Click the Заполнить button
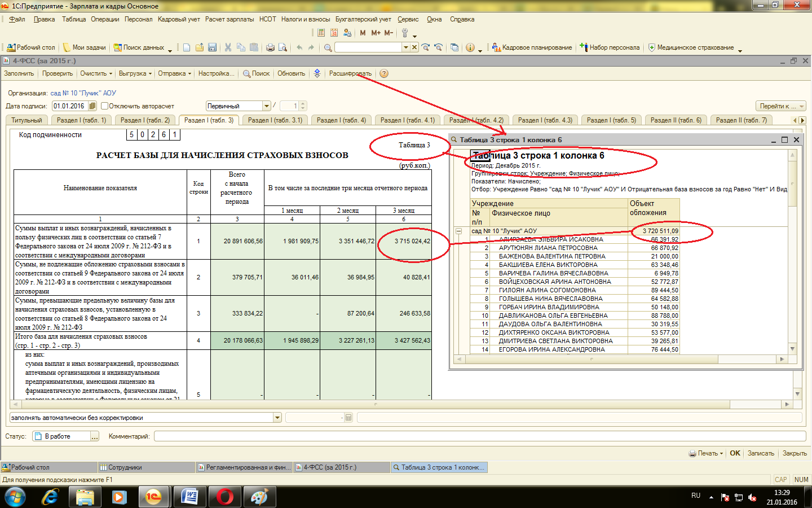This screenshot has height=508, width=812. point(19,73)
